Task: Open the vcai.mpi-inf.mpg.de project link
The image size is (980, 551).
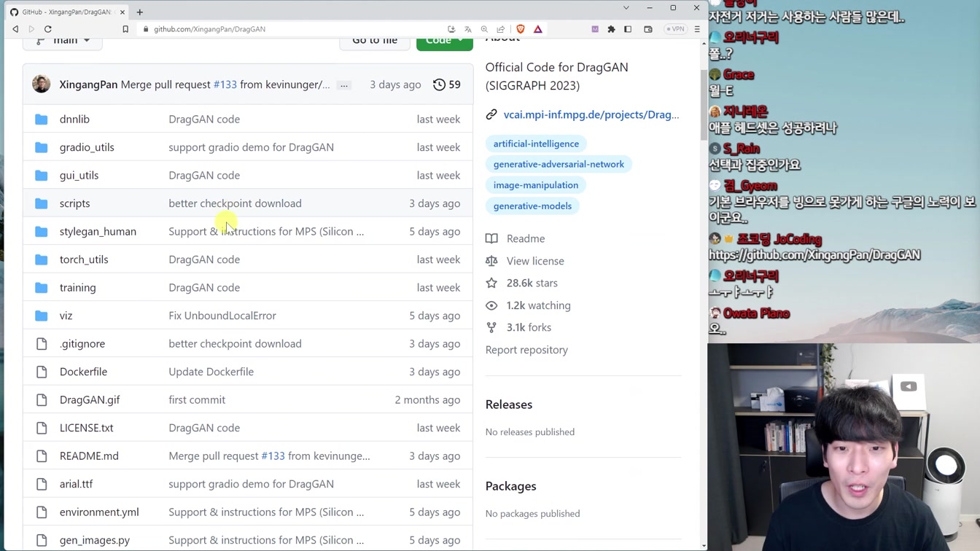Action: click(591, 114)
